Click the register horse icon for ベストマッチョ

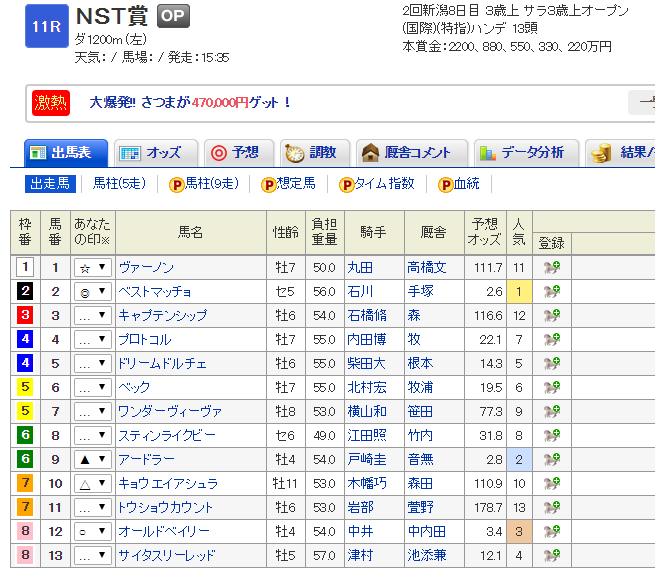point(552,292)
